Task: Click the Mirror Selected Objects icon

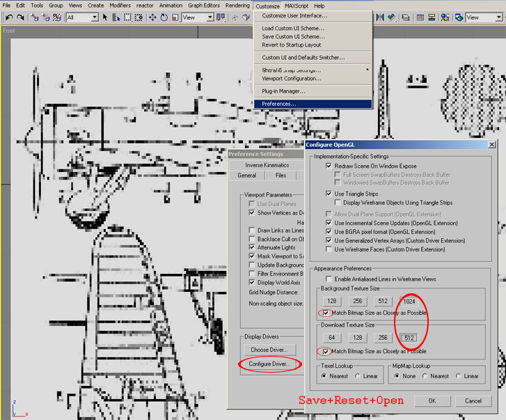Action: pyautogui.click(x=380, y=17)
